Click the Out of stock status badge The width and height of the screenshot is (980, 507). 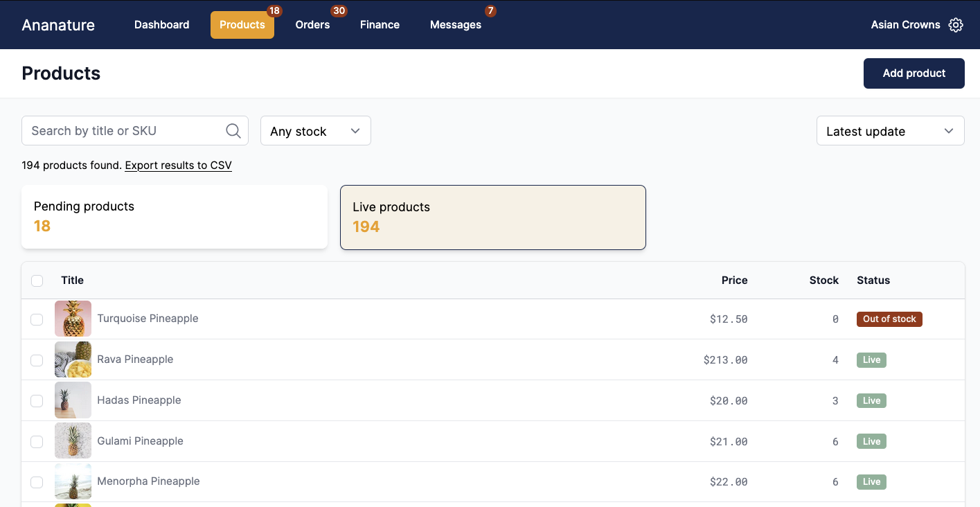click(x=889, y=319)
